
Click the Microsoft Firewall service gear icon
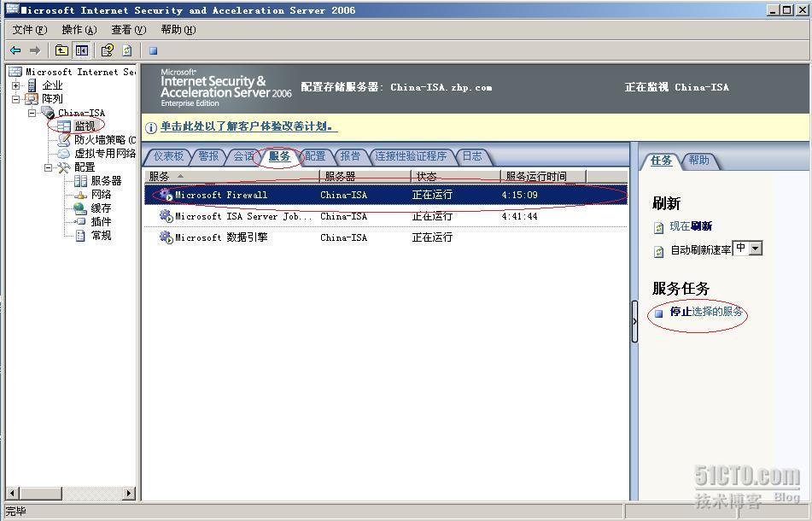tap(166, 195)
